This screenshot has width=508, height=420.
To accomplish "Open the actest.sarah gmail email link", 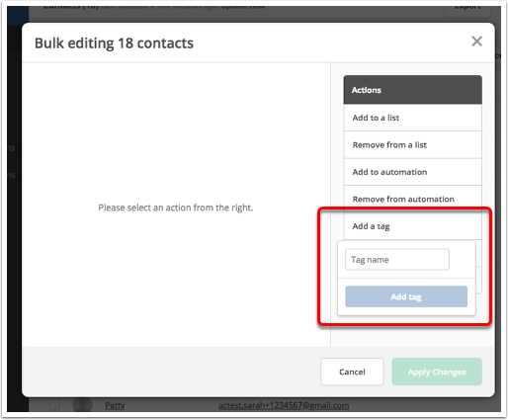I will pyautogui.click(x=284, y=405).
